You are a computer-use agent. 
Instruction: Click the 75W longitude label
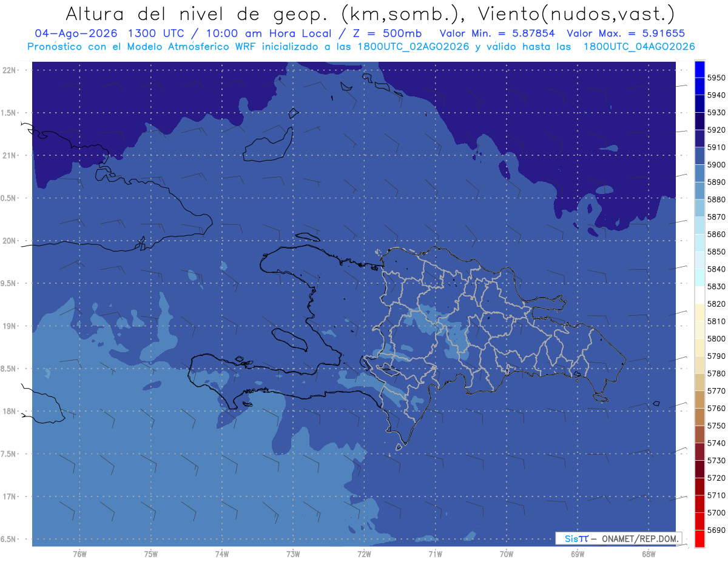[150, 554]
